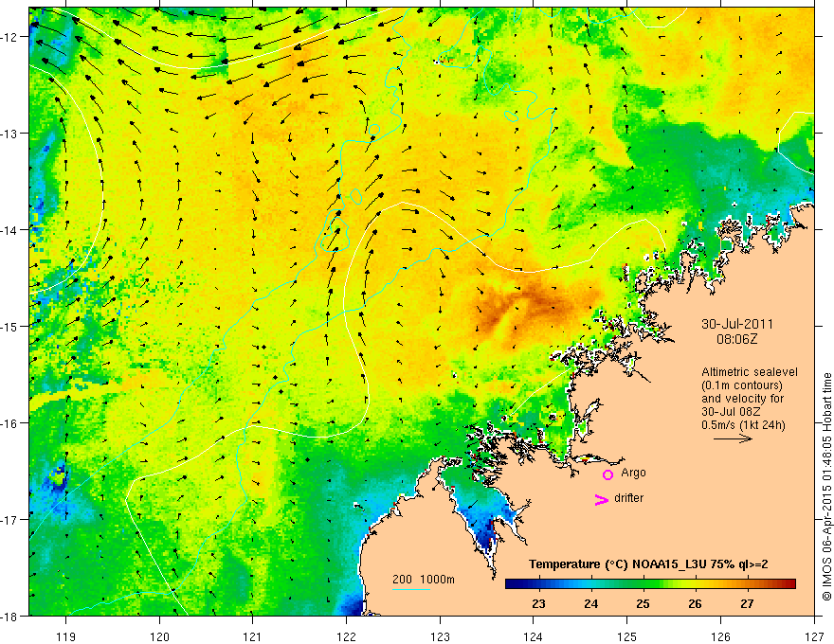Click the temperature color bar
Viewport: 834px width, 644px height.
650,584
